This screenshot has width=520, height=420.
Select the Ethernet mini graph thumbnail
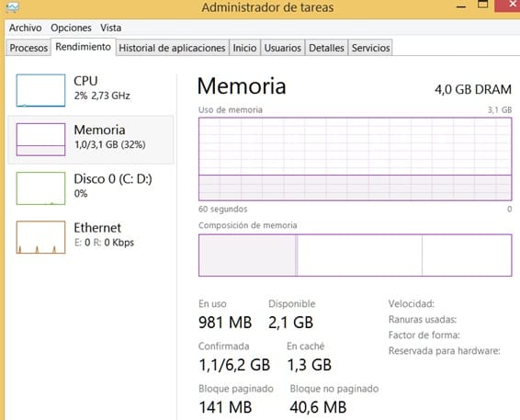tap(40, 237)
